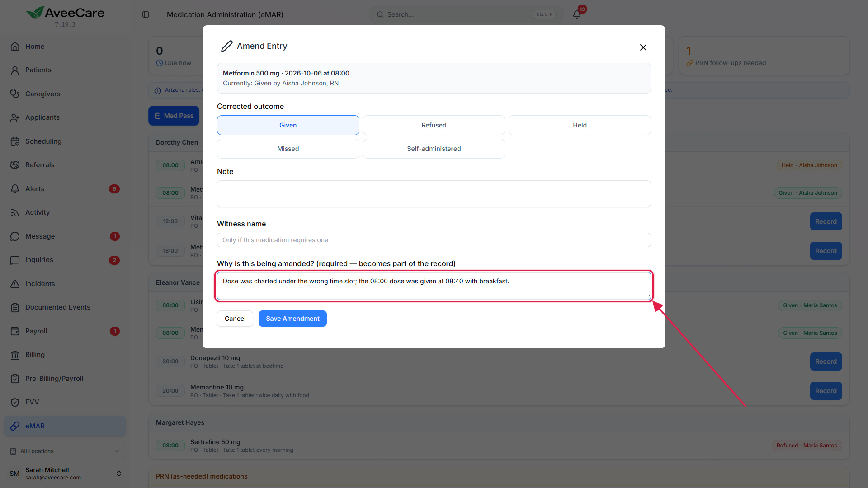The width and height of the screenshot is (868, 488).
Task: Open Alerts in the sidebar
Action: (65, 189)
